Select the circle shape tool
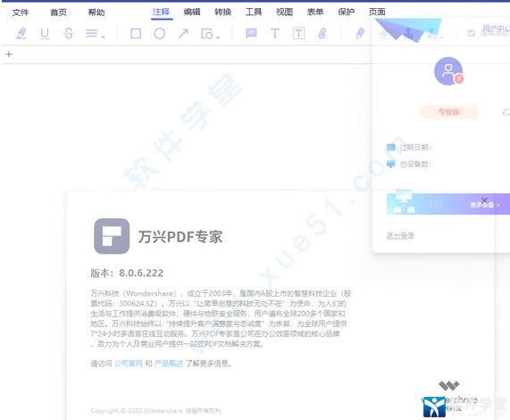The image size is (510, 420). point(159,33)
